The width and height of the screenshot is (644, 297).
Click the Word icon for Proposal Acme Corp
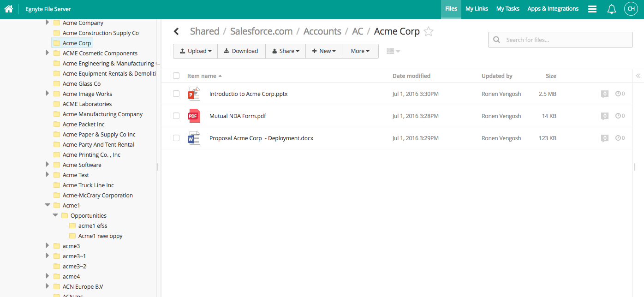pyautogui.click(x=194, y=138)
